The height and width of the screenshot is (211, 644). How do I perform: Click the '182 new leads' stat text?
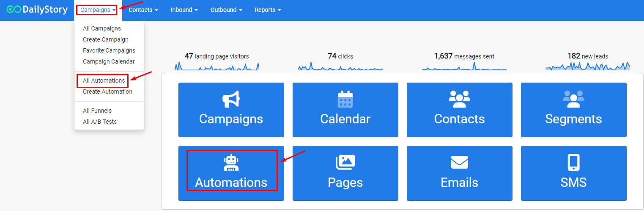click(x=588, y=56)
